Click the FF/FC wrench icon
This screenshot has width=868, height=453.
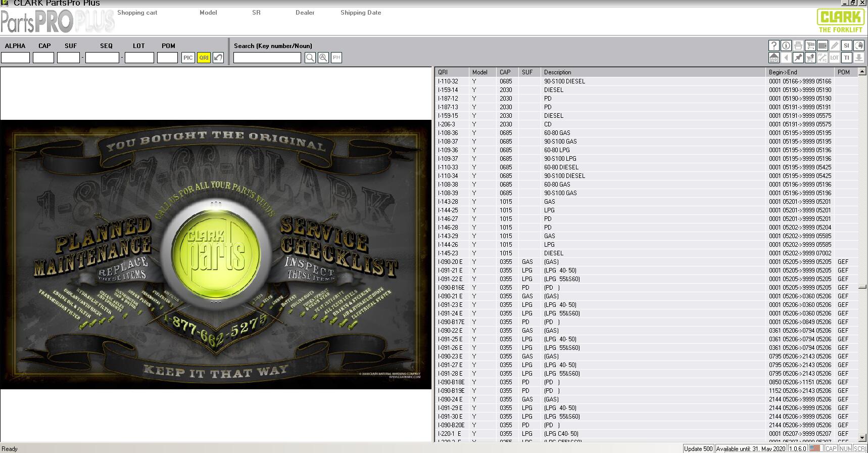point(822,58)
